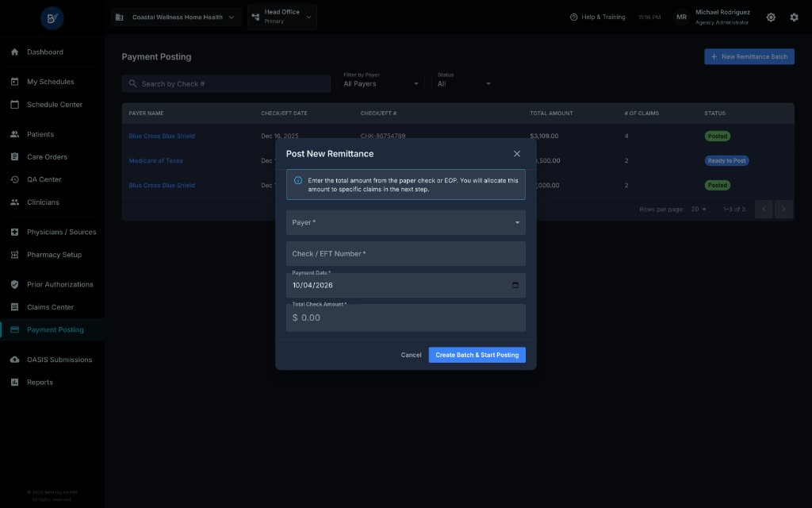Open first Blue Cross Blue Shield row dated Dec 16
The image size is (812, 508).
coord(162,136)
